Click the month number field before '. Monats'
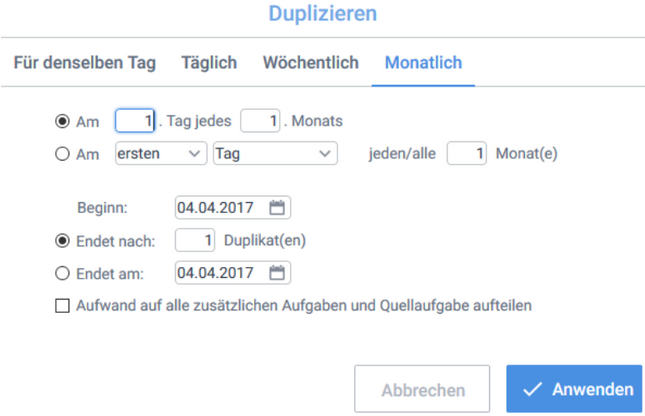Viewport: 645px width, 416px height. [x=260, y=121]
